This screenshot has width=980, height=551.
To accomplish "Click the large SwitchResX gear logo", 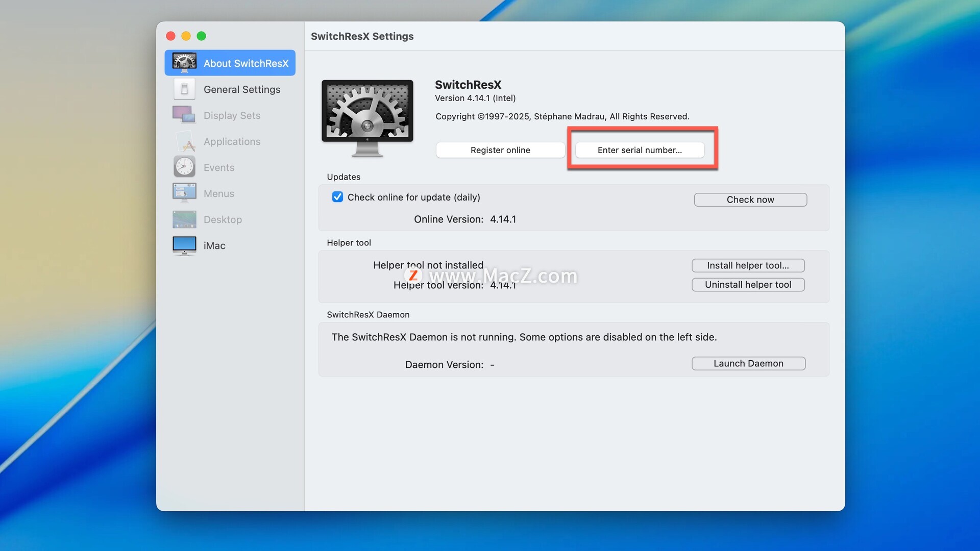I will (367, 118).
